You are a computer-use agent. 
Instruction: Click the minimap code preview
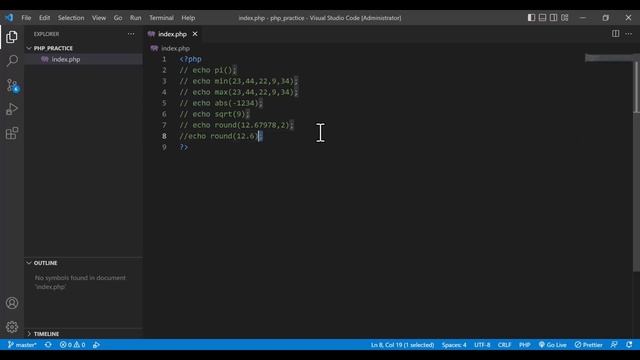coord(609,58)
